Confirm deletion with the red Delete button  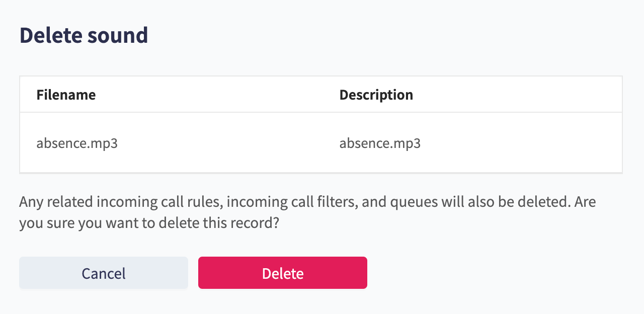[x=283, y=273]
